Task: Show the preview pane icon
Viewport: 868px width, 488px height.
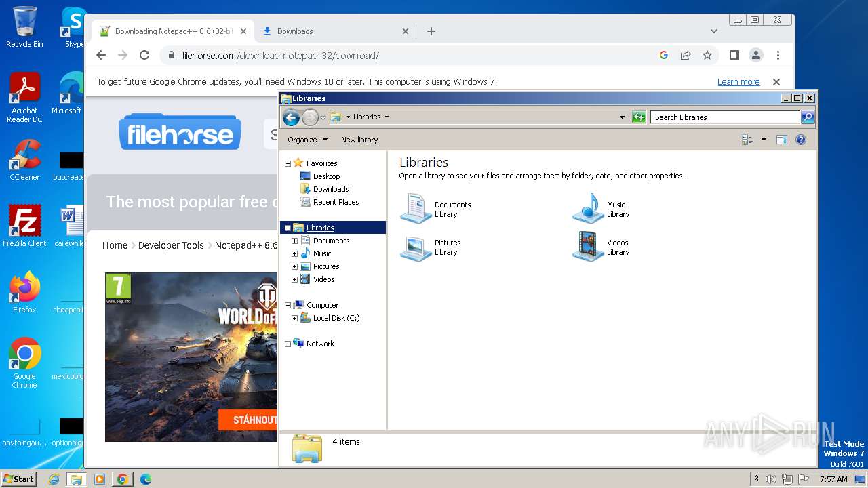Action: [x=781, y=140]
